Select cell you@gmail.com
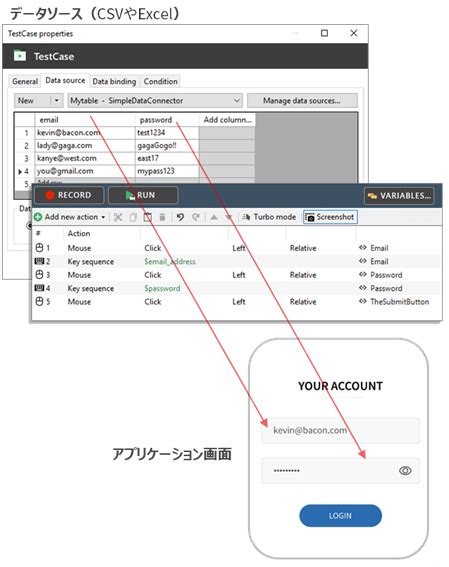Screen dimensions: 449x567 (85, 171)
